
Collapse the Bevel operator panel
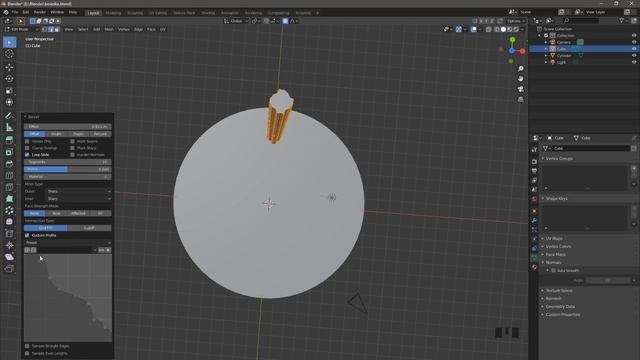[x=25, y=117]
